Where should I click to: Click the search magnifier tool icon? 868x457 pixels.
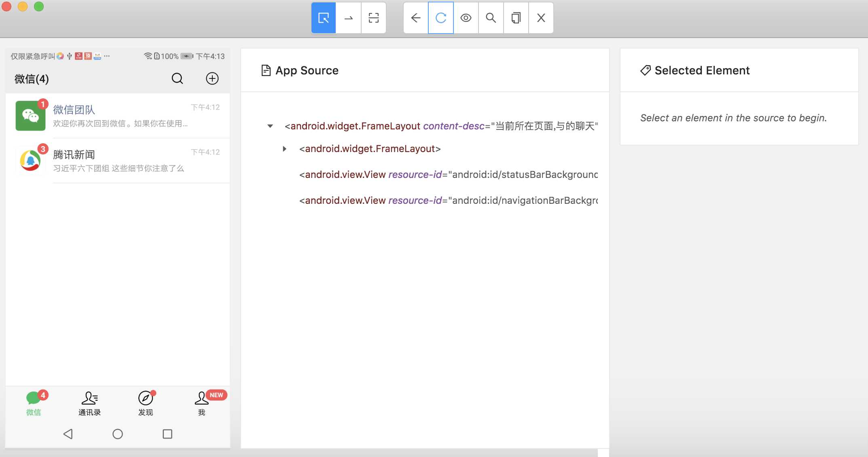click(491, 17)
